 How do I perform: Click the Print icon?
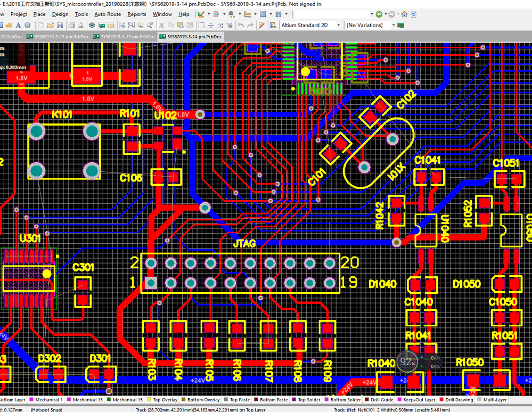[71, 25]
